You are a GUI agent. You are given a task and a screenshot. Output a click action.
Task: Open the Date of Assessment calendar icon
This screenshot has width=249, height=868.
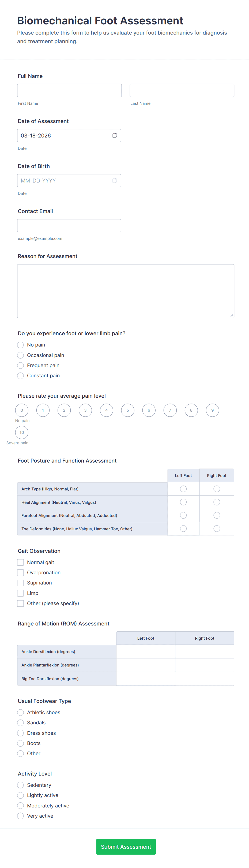pos(115,135)
